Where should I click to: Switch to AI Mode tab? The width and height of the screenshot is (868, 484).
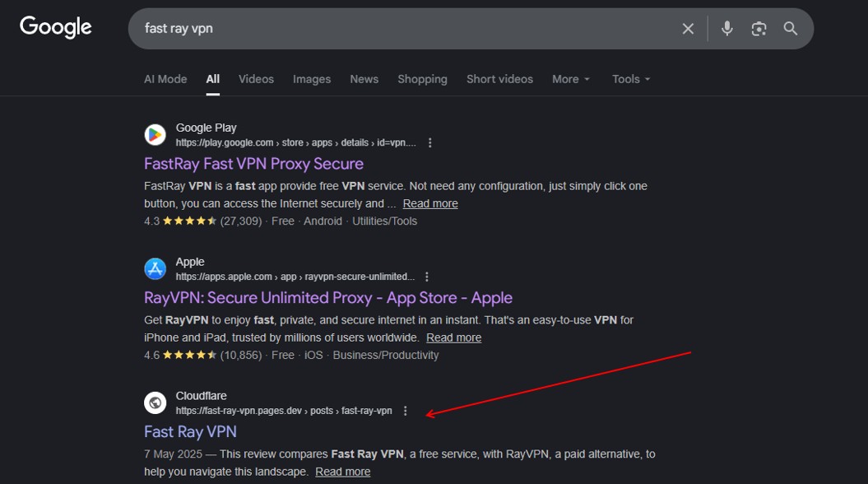[x=165, y=79]
